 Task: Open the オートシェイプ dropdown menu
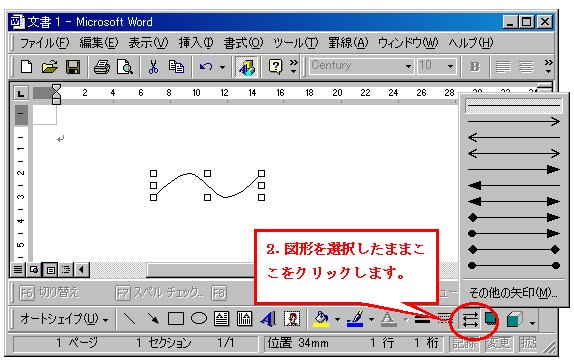click(x=64, y=319)
